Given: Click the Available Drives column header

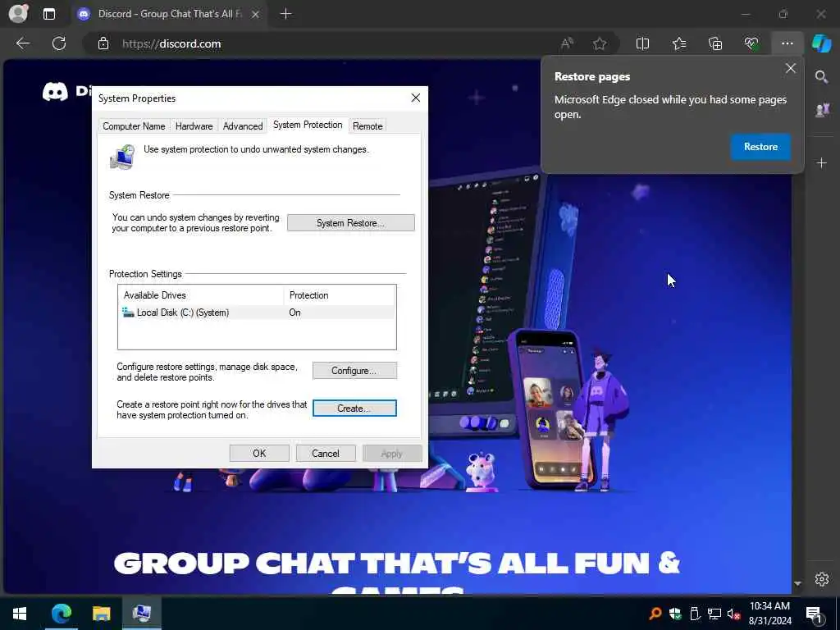Looking at the screenshot, I should pos(201,295).
